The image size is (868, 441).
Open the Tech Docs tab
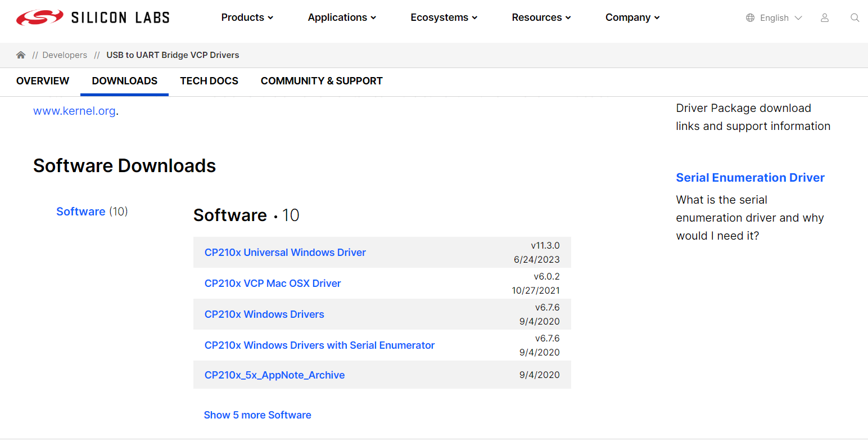[x=209, y=81]
